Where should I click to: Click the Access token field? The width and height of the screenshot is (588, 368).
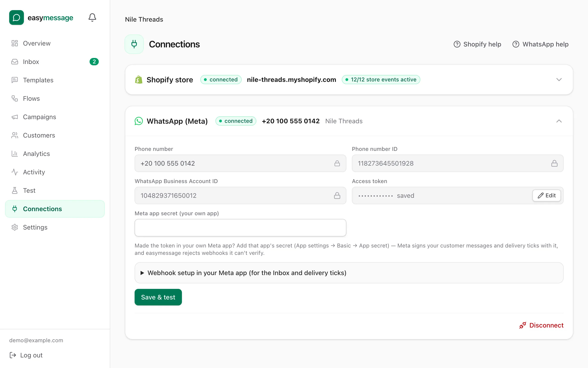click(x=457, y=195)
